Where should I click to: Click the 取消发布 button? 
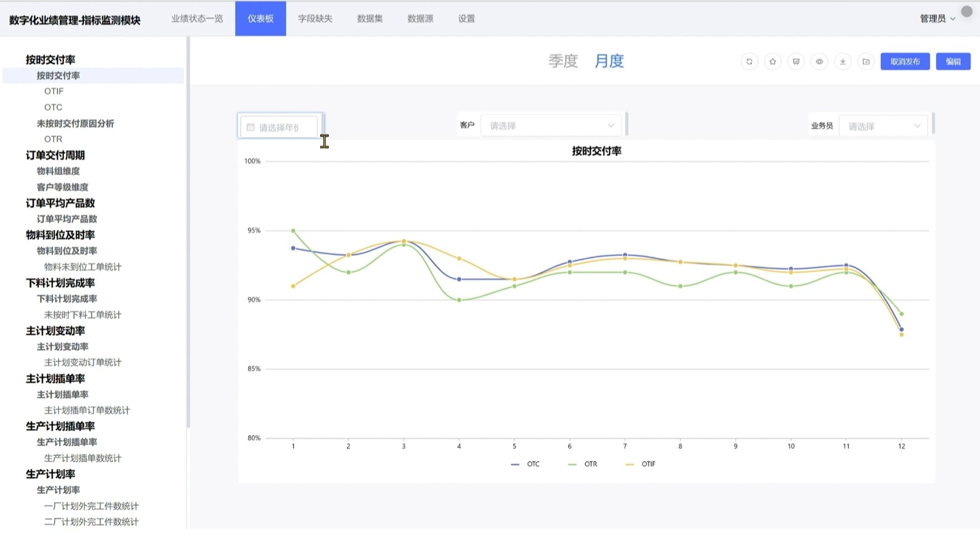pos(905,62)
